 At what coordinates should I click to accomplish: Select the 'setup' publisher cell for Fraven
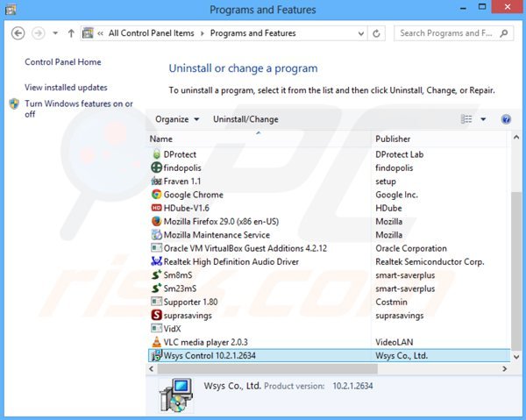tap(386, 182)
